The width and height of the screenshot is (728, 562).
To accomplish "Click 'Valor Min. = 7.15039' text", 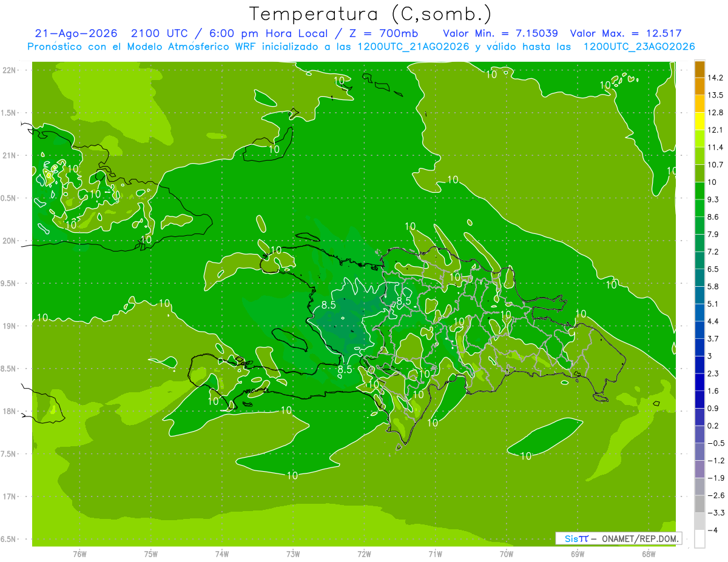I will tap(500, 33).
